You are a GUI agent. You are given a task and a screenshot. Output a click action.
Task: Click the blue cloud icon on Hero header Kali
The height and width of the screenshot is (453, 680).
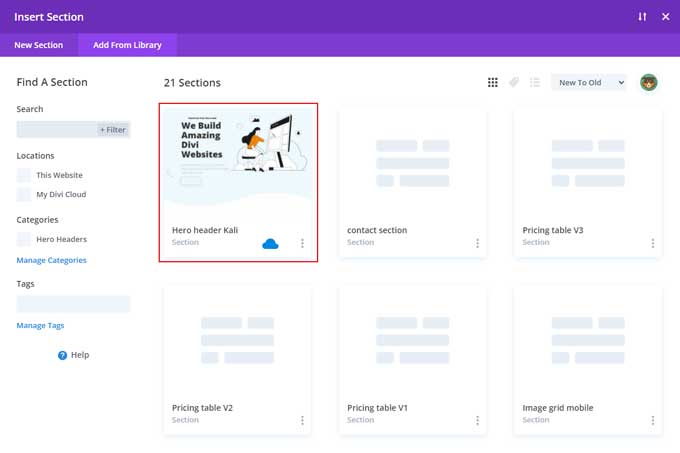point(270,244)
